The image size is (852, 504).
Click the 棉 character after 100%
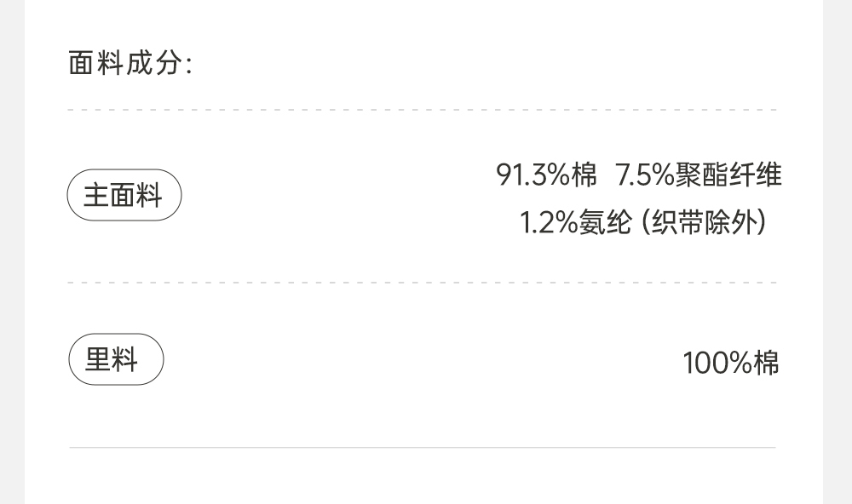767,364
